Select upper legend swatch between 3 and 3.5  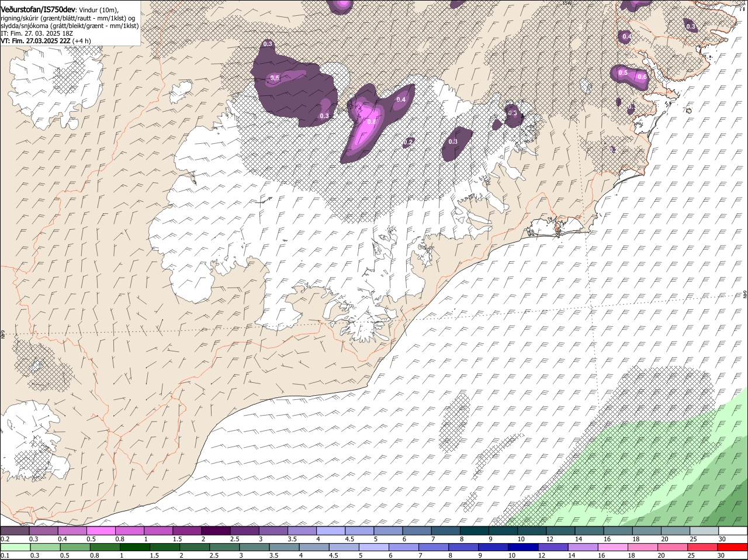[x=273, y=531]
